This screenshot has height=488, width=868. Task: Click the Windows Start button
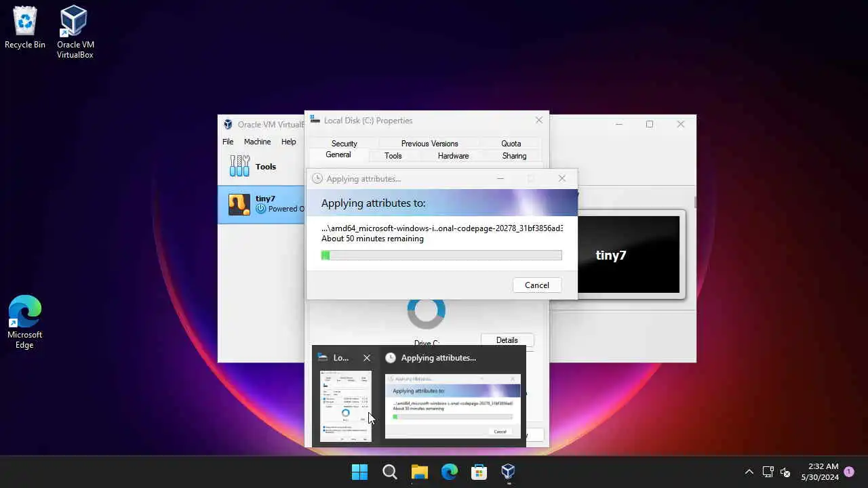coord(359,472)
